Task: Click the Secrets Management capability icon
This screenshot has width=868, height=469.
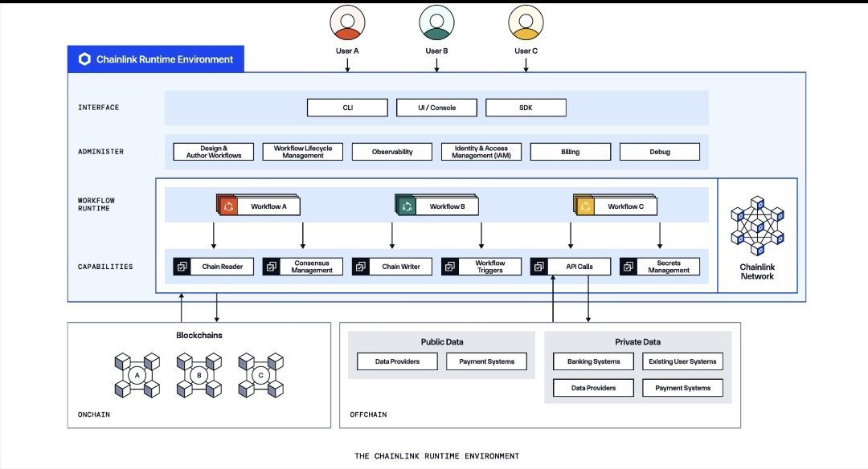Action: coord(628,267)
